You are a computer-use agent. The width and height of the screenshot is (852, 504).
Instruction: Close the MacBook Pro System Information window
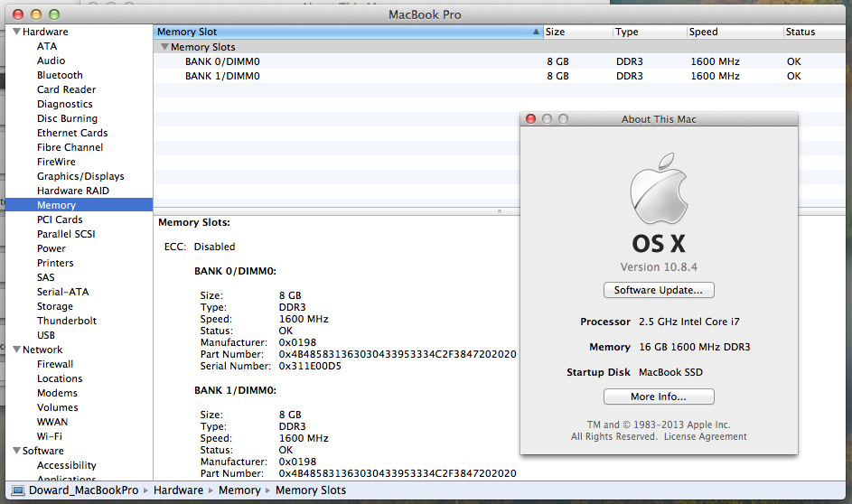tap(18, 14)
